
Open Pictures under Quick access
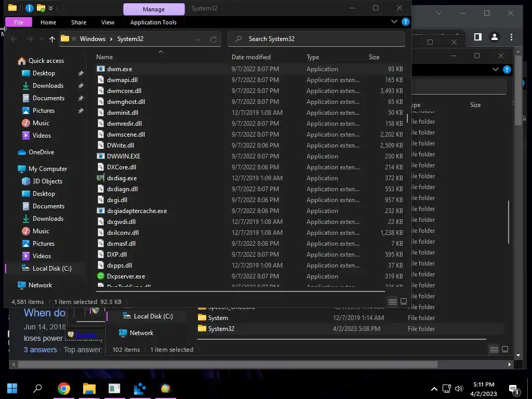point(44,111)
